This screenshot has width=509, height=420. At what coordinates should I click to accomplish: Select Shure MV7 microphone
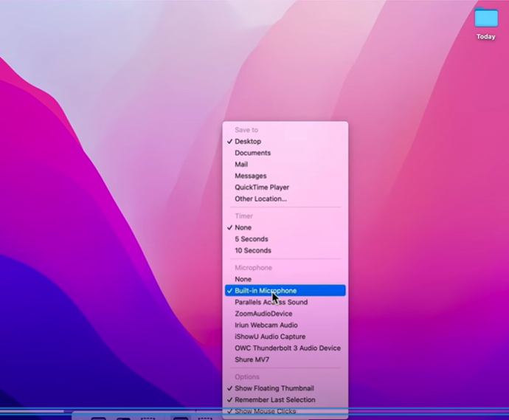click(x=285, y=359)
